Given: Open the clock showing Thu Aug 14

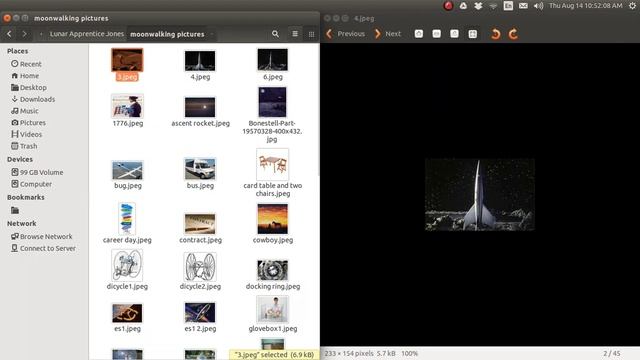Looking at the screenshot, I should pyautogui.click(x=585, y=6).
